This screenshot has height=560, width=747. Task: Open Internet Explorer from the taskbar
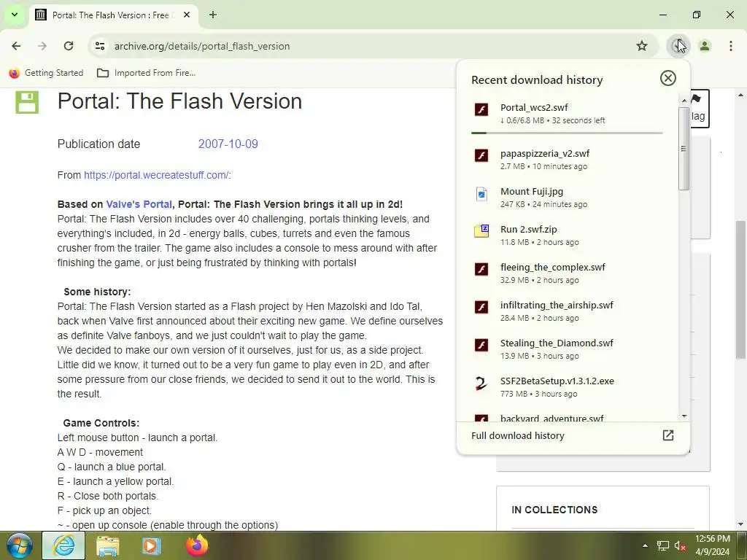tap(63, 545)
